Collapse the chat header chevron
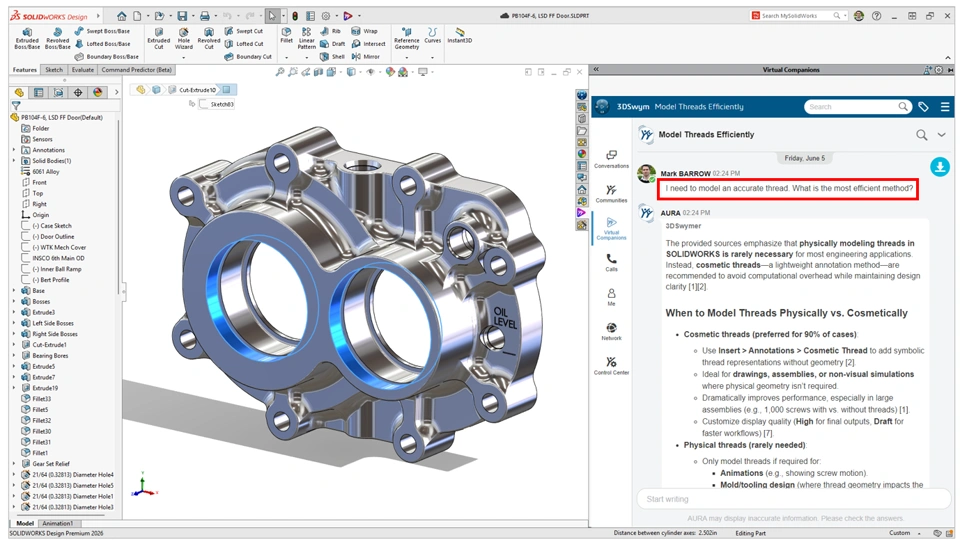Image resolution: width=960 pixels, height=542 pixels. pyautogui.click(x=942, y=135)
